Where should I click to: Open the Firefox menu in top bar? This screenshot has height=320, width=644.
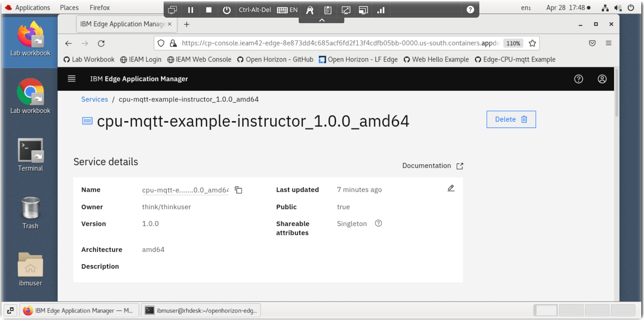[100, 7]
